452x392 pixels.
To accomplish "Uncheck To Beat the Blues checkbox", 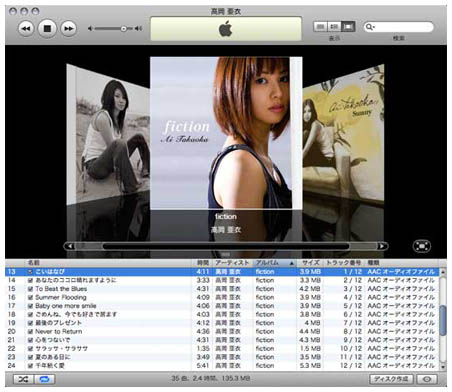I will [30, 289].
